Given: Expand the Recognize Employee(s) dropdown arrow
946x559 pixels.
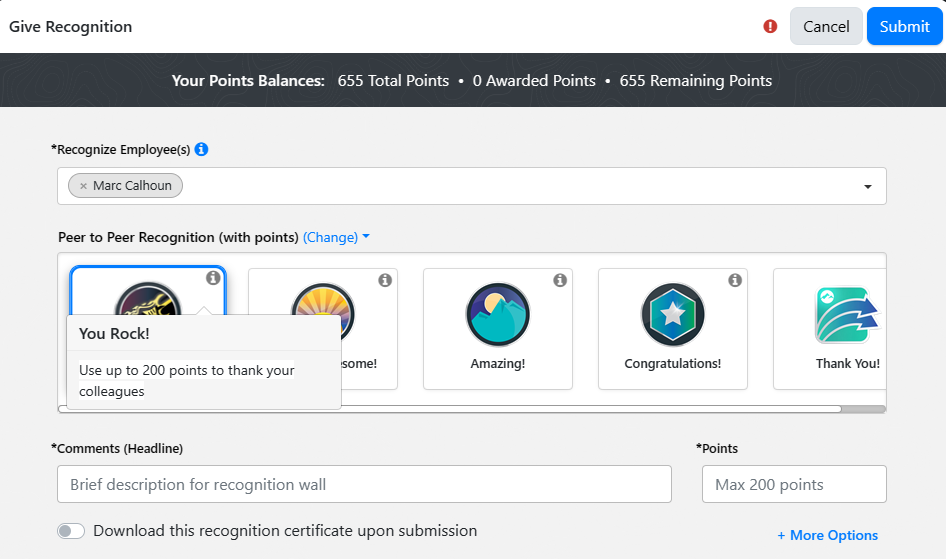Looking at the screenshot, I should pos(867,187).
